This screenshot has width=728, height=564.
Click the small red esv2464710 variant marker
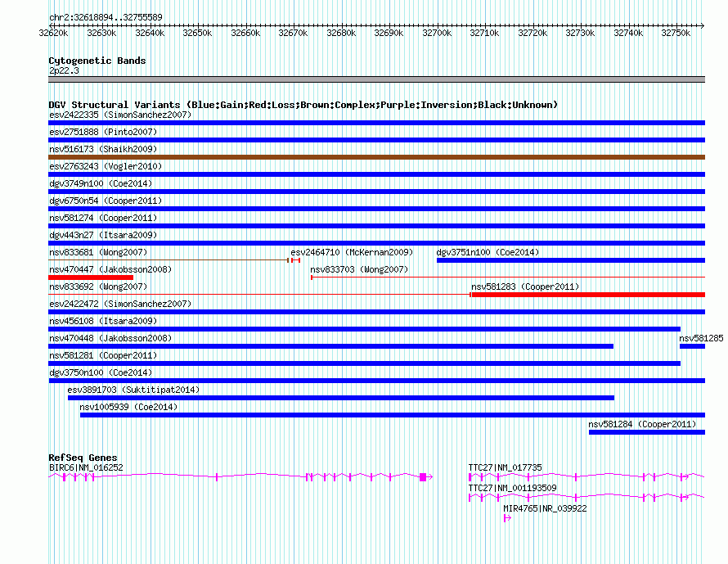(296, 260)
